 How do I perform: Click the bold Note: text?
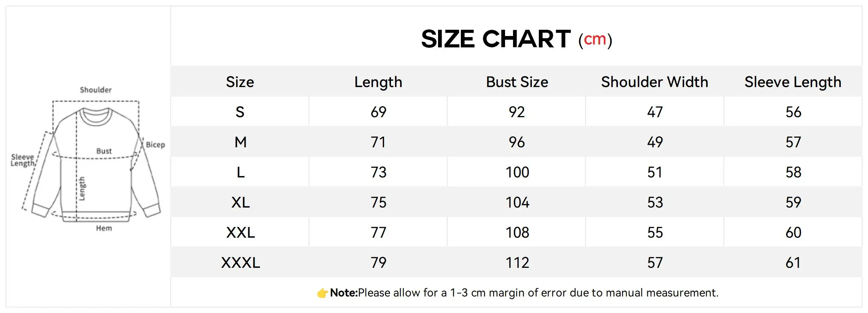coord(344,293)
